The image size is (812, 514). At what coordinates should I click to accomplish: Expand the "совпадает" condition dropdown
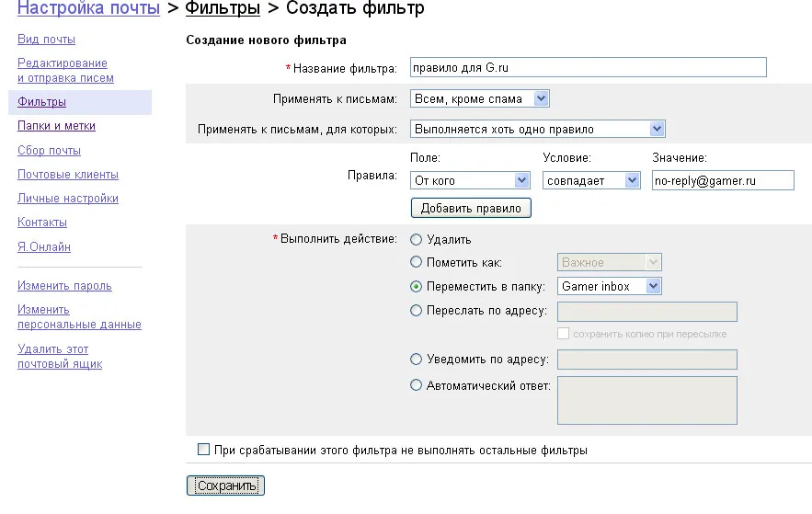tap(591, 180)
